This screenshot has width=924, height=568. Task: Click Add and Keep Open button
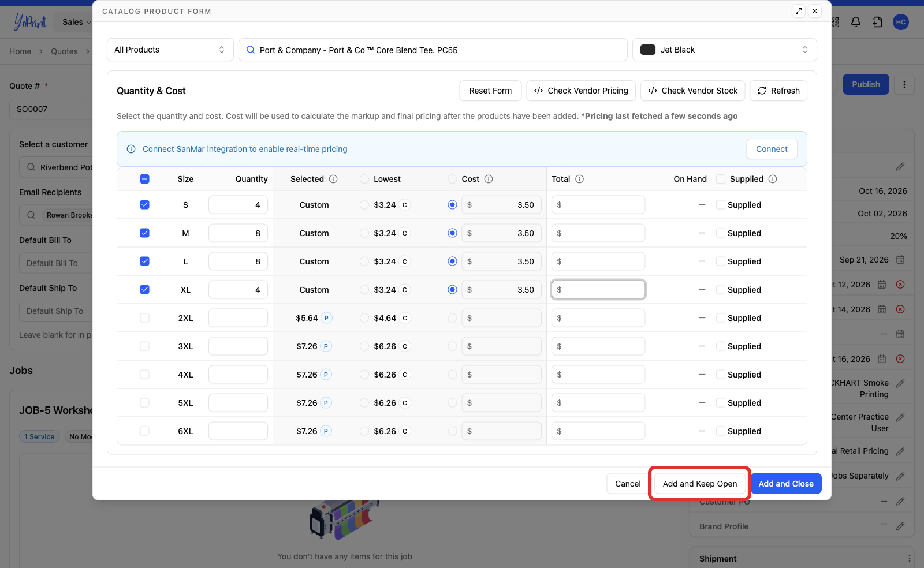pyautogui.click(x=700, y=484)
